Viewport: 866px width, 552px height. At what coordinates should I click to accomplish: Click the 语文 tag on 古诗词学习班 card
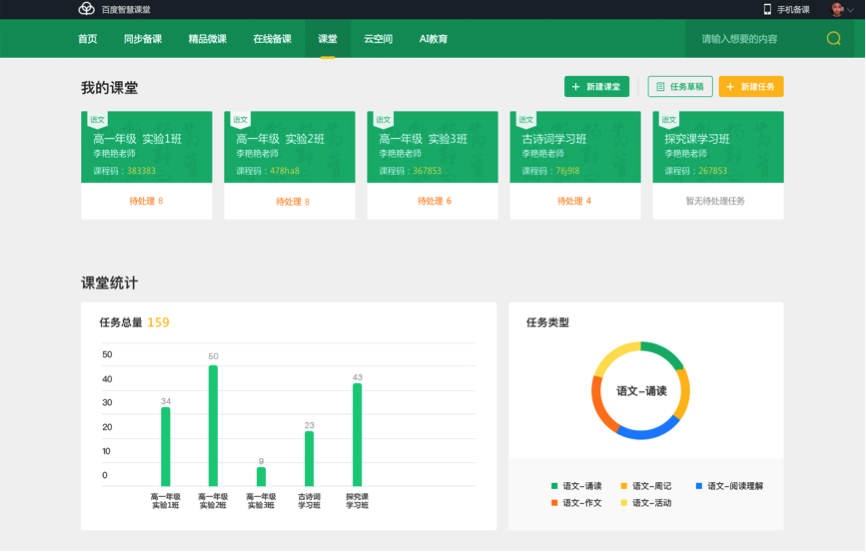click(526, 120)
